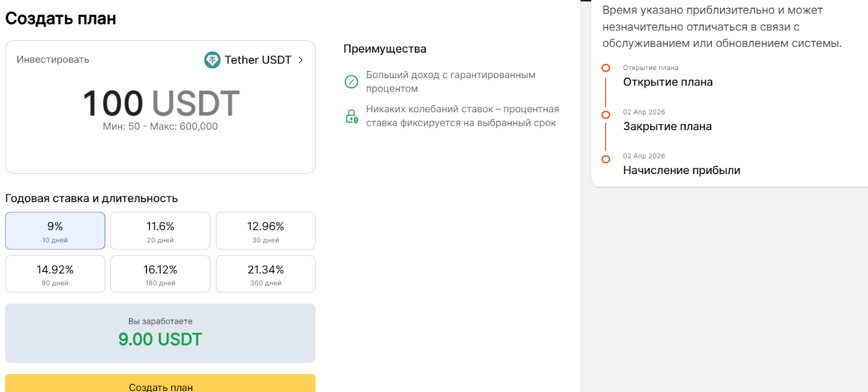Click the Tether USDT coin icon
The width and height of the screenshot is (868, 392).
click(212, 60)
